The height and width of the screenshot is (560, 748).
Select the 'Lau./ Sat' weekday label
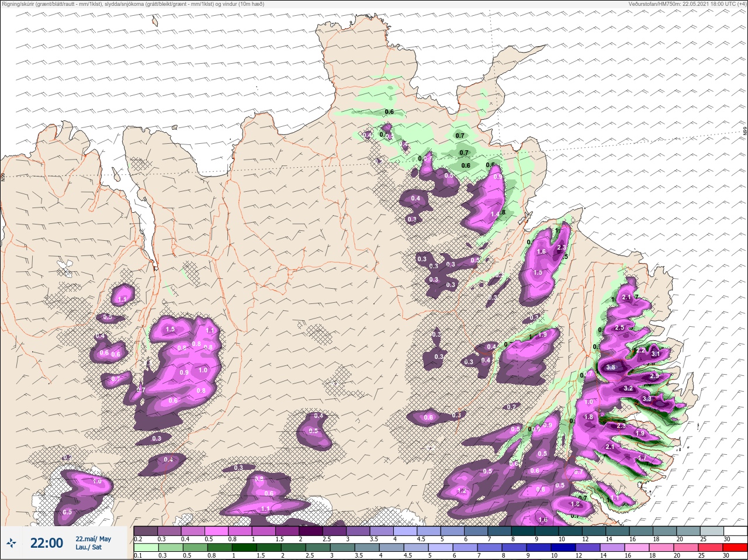point(88,547)
